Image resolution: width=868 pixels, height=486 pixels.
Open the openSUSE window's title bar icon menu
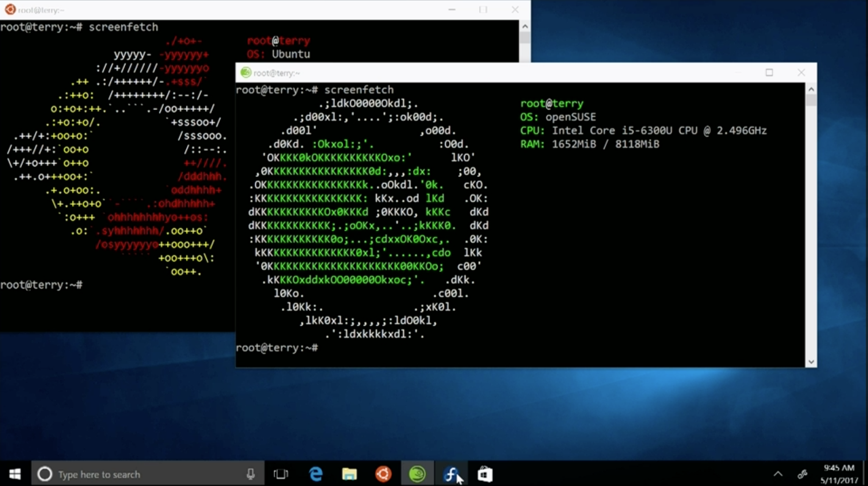[246, 73]
